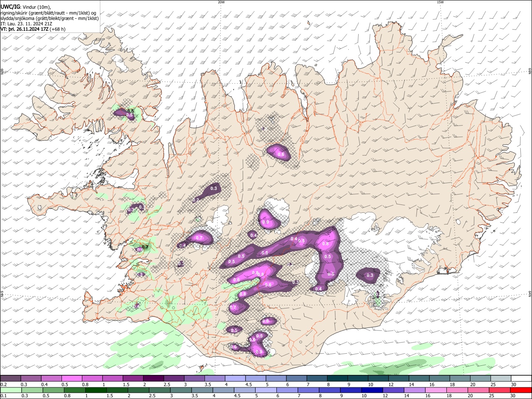Image resolution: width=532 pixels, height=399 pixels.
Task: Click the pale grey swatch between 25 and 30 in the snow legend
Action: (x=500, y=379)
